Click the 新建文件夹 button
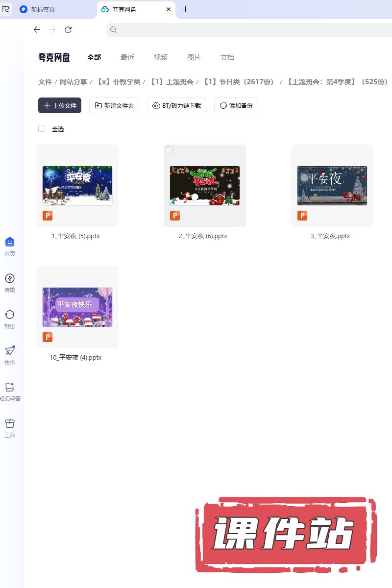The image size is (392, 588). [114, 105]
